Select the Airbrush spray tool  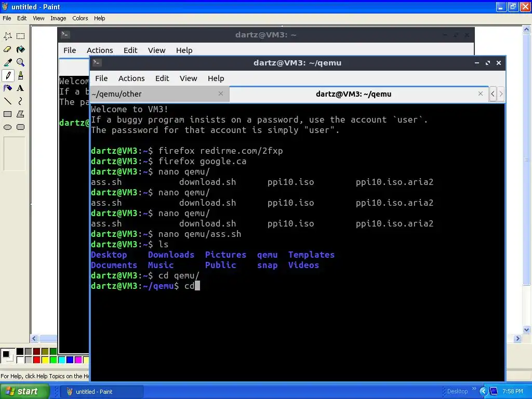(8, 88)
